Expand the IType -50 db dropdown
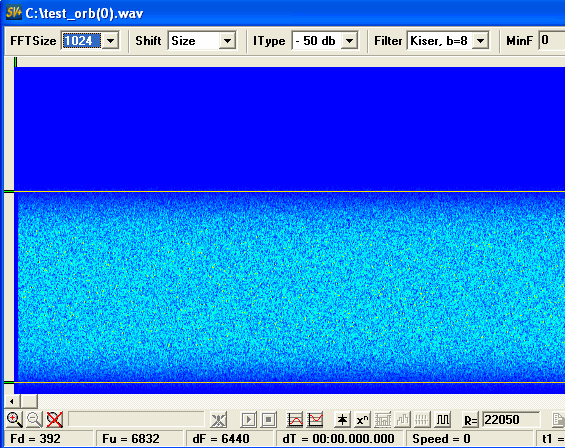Image resolution: width=565 pixels, height=448 pixels. [x=349, y=40]
